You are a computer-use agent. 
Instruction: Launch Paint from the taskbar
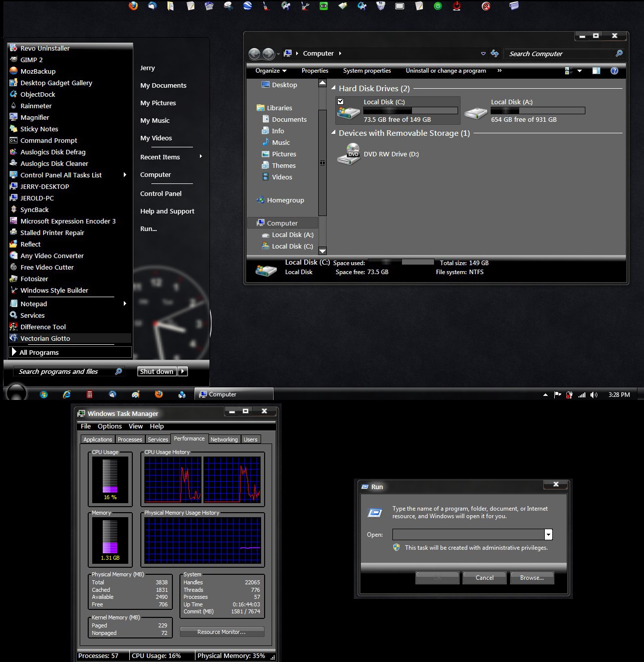[136, 394]
